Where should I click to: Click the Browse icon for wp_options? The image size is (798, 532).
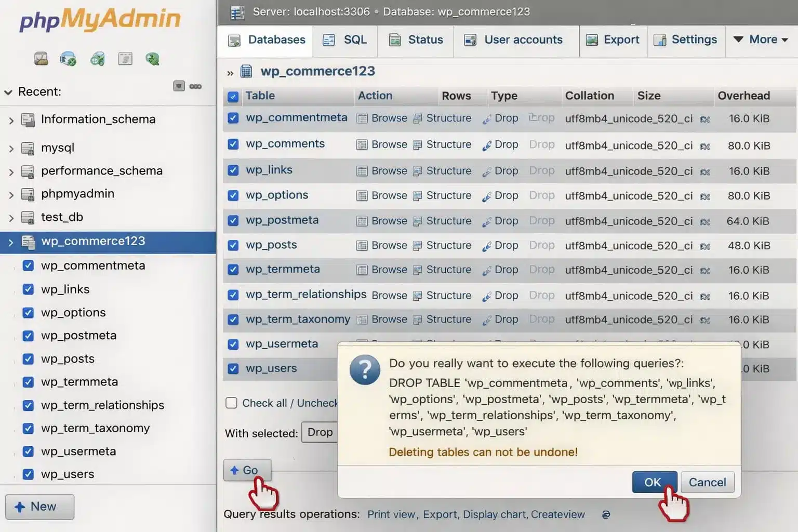pos(362,196)
